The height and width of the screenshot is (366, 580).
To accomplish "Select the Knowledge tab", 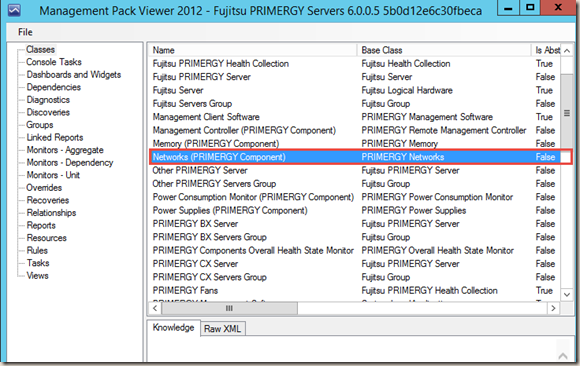I will coord(173,328).
